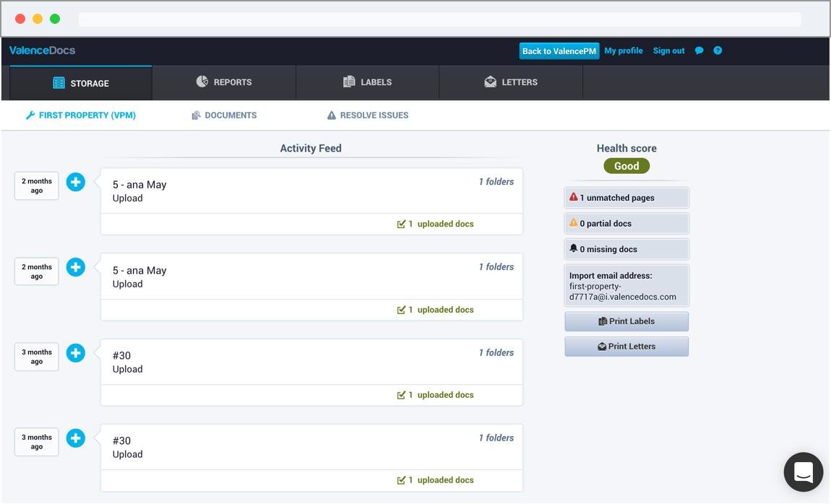831x504 pixels.
Task: Open the chat widget in bottom corner
Action: point(803,472)
